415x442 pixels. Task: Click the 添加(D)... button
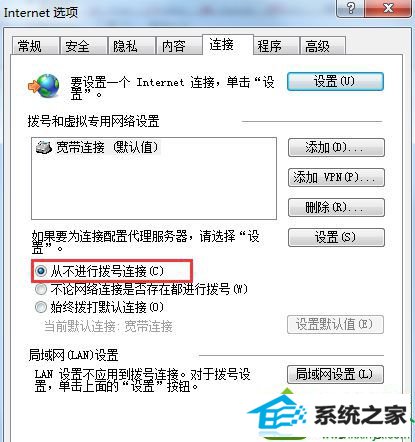[336, 148]
